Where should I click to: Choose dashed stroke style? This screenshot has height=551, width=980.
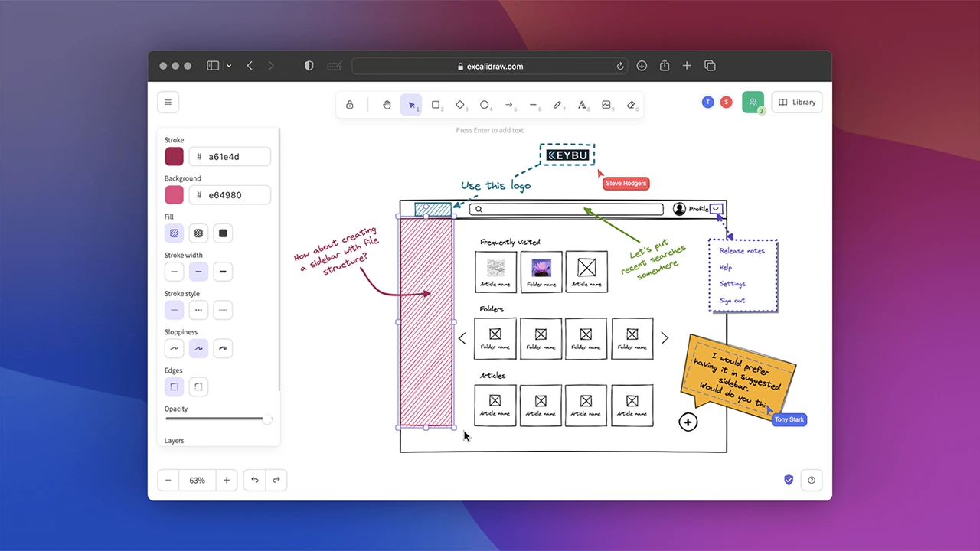(198, 310)
